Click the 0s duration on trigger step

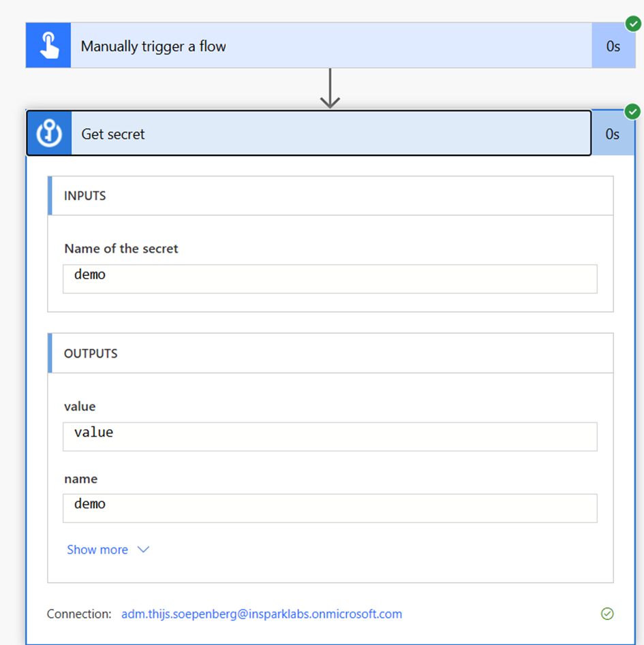(613, 46)
